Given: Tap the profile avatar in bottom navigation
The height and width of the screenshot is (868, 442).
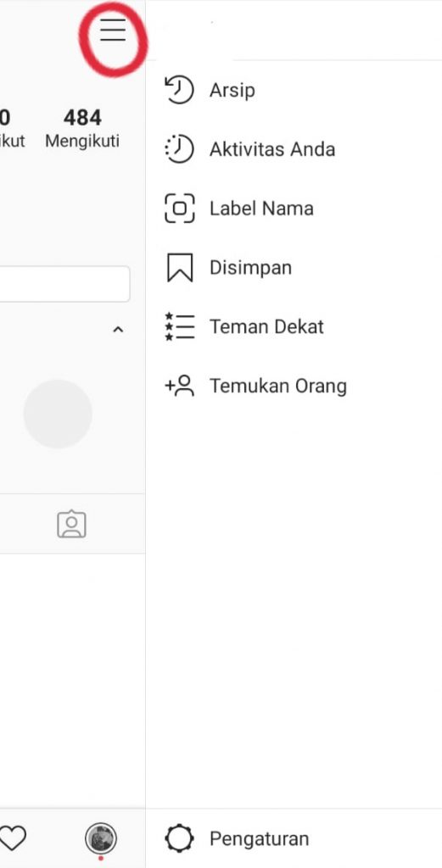Looking at the screenshot, I should click(x=101, y=838).
